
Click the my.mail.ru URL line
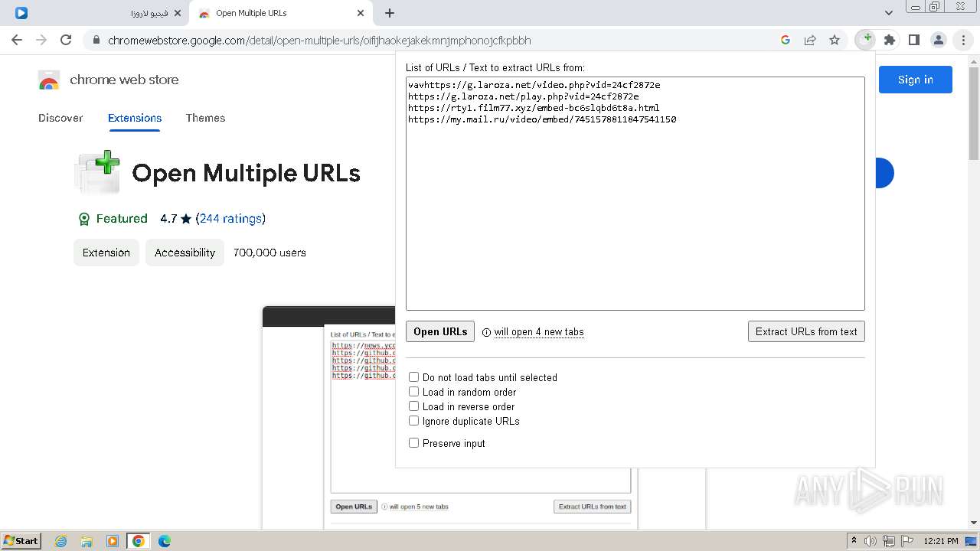(542, 119)
